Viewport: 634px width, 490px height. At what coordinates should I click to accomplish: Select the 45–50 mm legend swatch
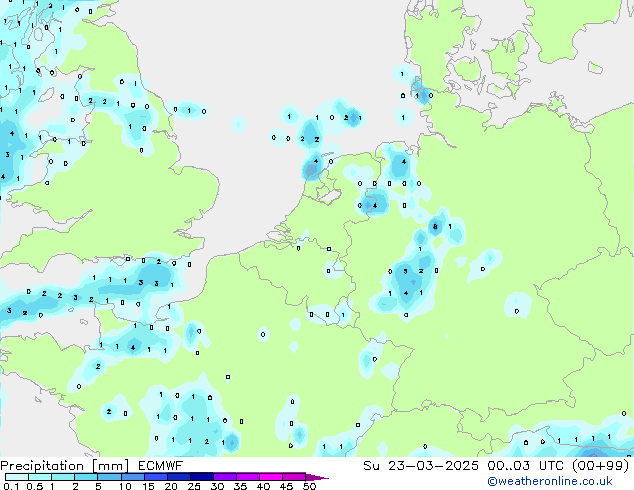click(x=293, y=477)
